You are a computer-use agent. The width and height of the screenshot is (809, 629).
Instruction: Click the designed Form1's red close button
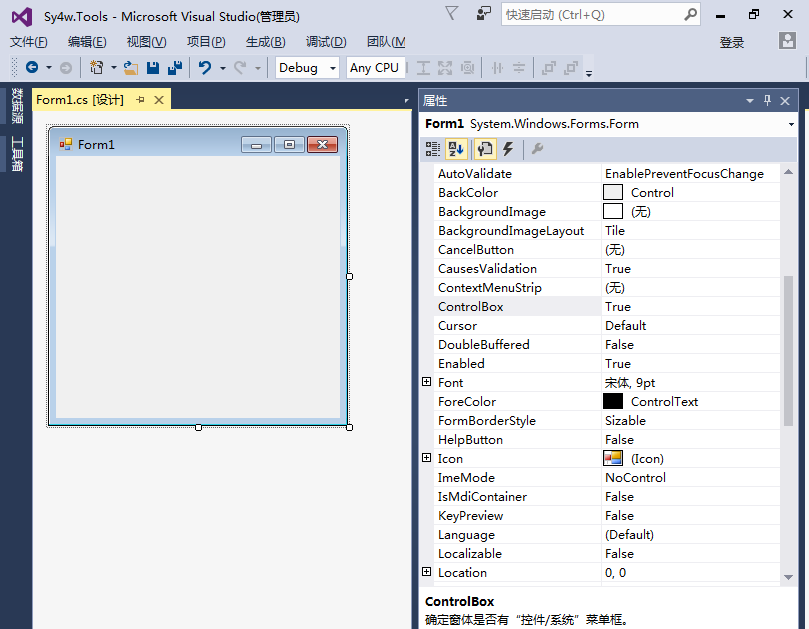click(x=322, y=145)
